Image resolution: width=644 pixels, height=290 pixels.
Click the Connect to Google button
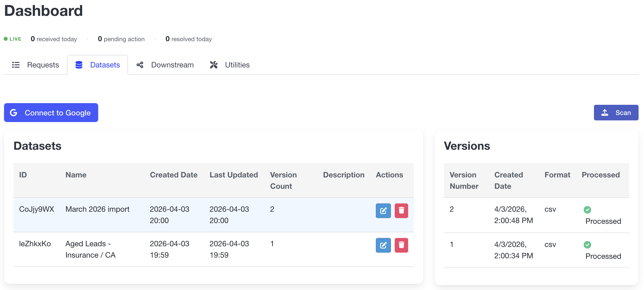pos(51,112)
